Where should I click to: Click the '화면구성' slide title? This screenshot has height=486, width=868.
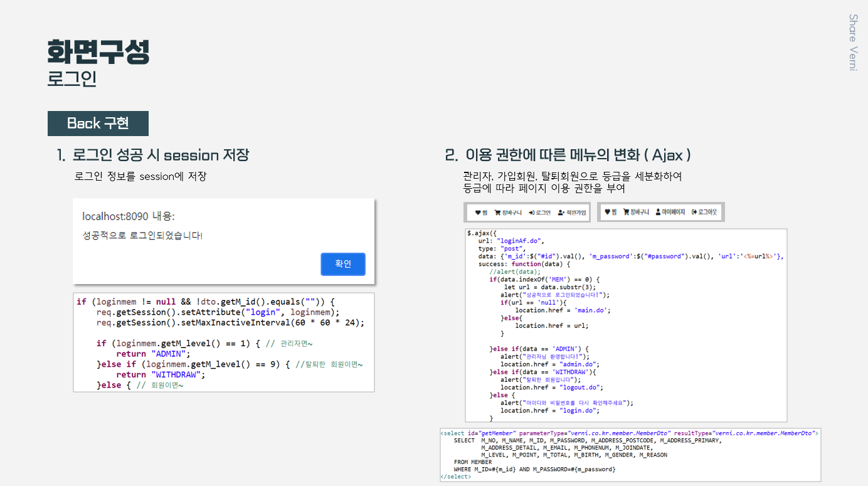coord(98,52)
